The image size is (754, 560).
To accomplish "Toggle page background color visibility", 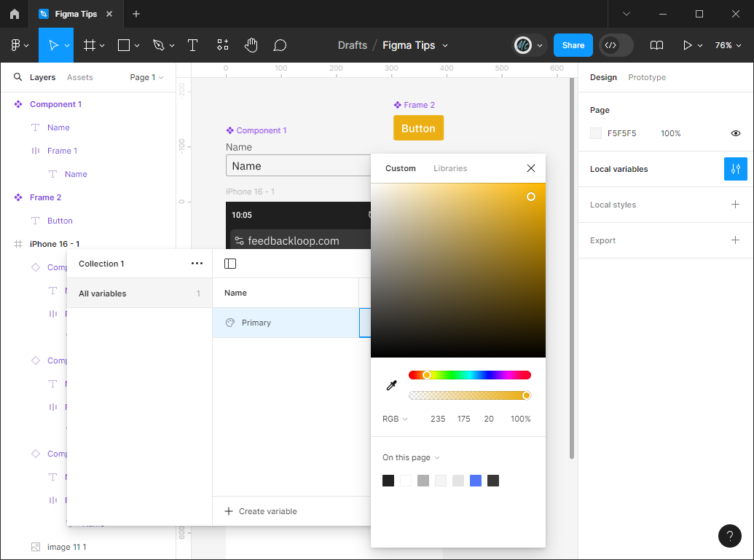I will pyautogui.click(x=735, y=133).
